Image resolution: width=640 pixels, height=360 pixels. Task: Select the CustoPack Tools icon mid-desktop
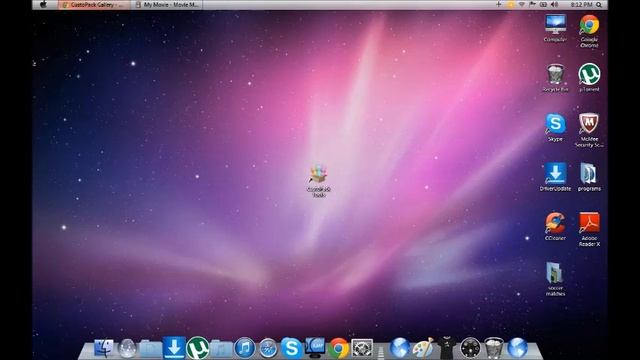[319, 181]
